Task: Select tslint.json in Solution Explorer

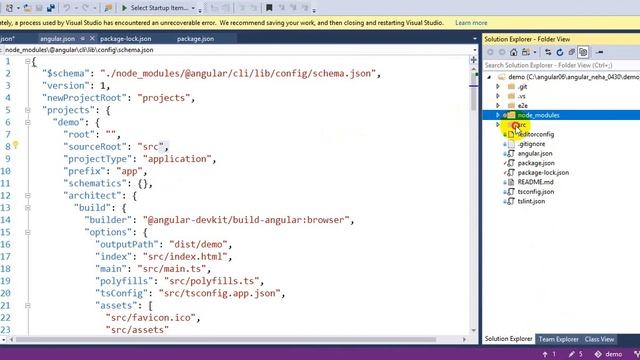Action: pos(531,201)
